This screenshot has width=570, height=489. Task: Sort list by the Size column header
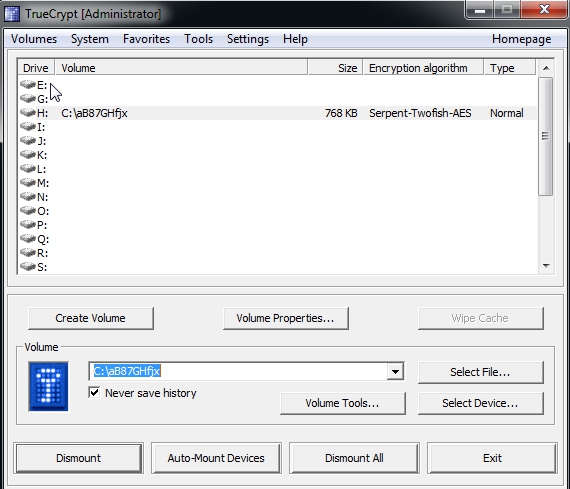[336, 68]
